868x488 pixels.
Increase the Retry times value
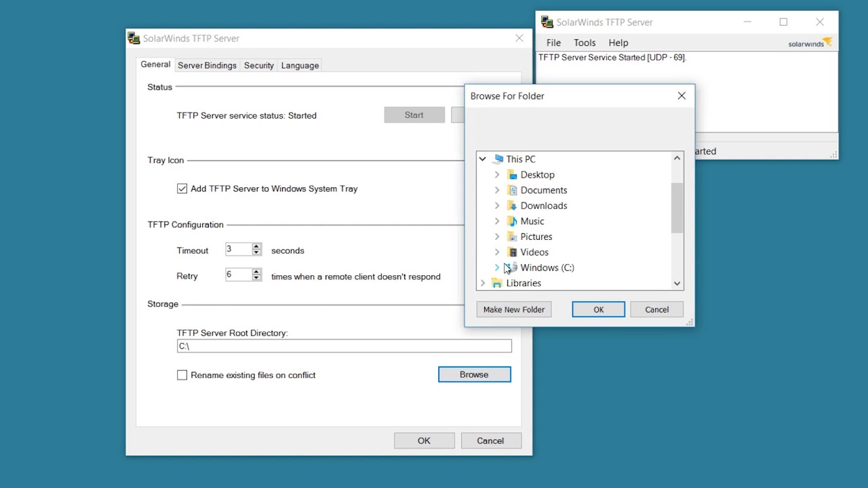[256, 272]
